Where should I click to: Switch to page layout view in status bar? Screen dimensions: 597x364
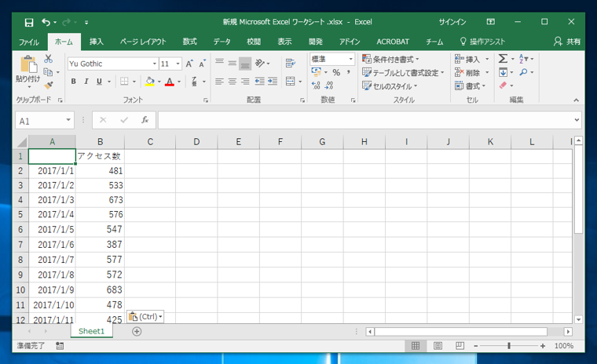point(438,345)
